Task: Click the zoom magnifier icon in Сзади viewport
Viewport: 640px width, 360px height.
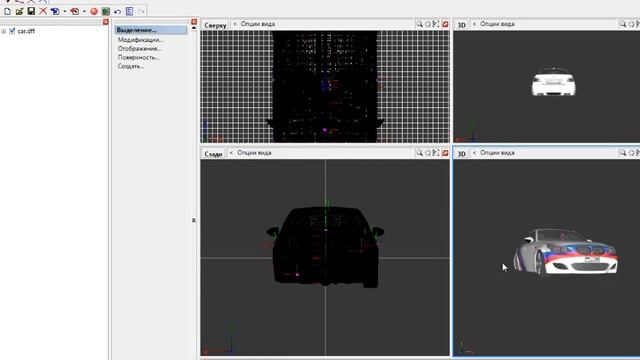Action: pyautogui.click(x=419, y=153)
